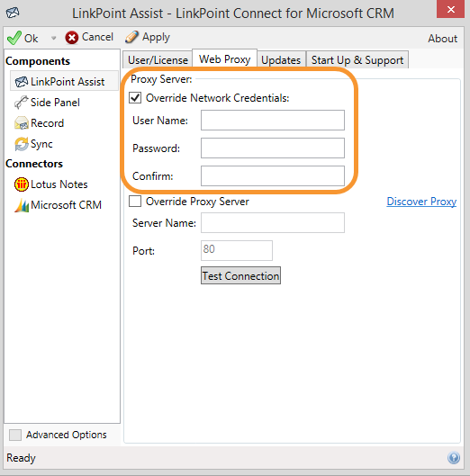470x476 pixels.
Task: Enable Override Proxy Server checkbox
Action: tap(135, 201)
